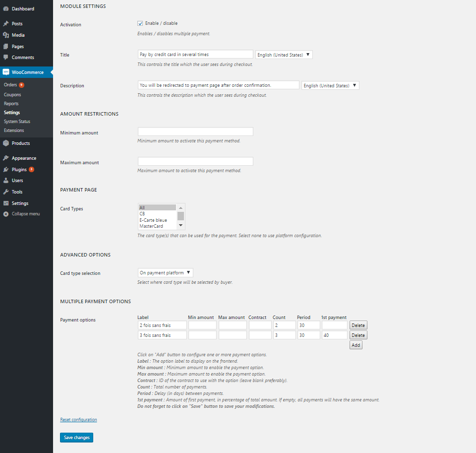
Task: Click 1st payment field containing 40
Action: tap(335, 335)
